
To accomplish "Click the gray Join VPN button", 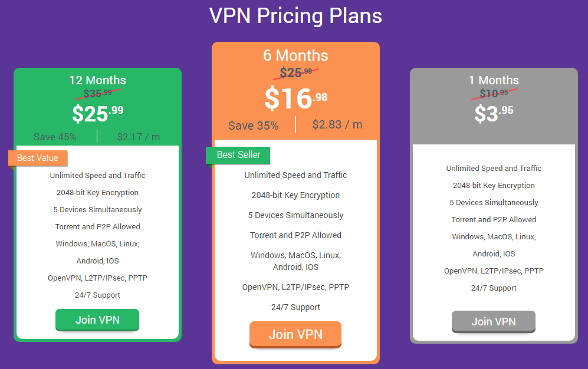I will pyautogui.click(x=494, y=321).
